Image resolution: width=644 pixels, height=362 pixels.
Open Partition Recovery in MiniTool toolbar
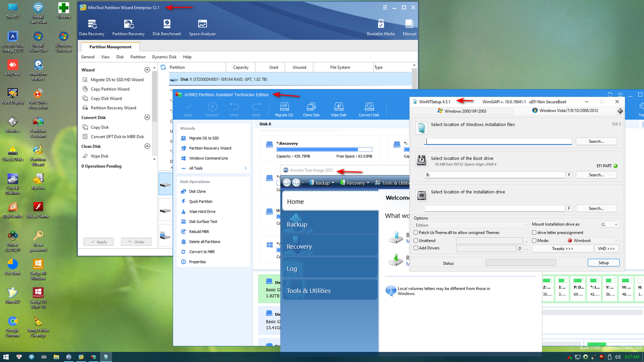(x=128, y=28)
